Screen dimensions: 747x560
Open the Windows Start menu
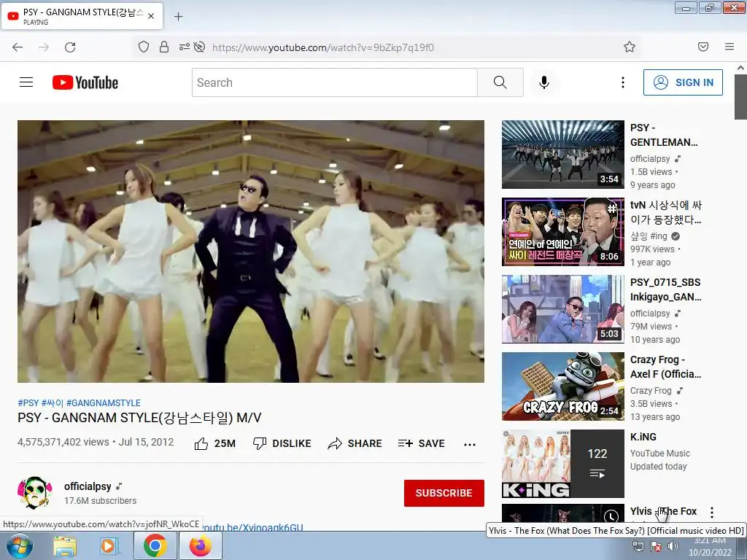[20, 545]
